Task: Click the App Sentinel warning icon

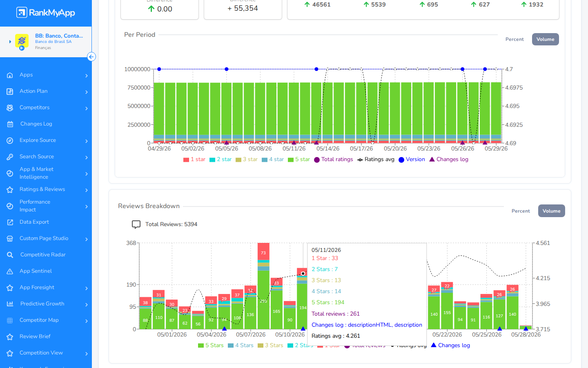Action: pyautogui.click(x=10, y=271)
